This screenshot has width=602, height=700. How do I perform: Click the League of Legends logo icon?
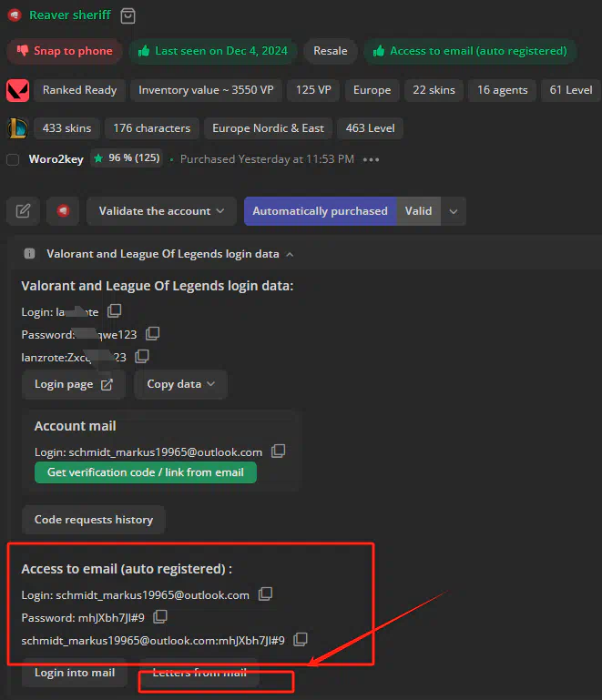(18, 128)
